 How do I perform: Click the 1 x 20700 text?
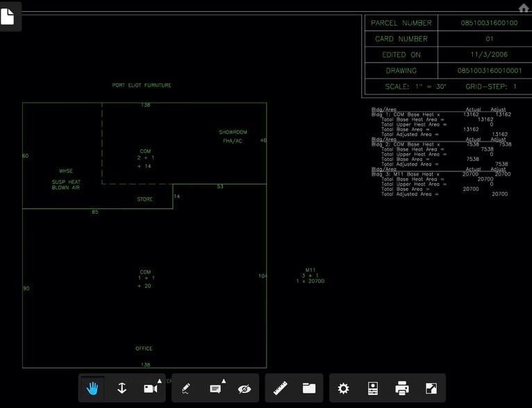click(310, 281)
